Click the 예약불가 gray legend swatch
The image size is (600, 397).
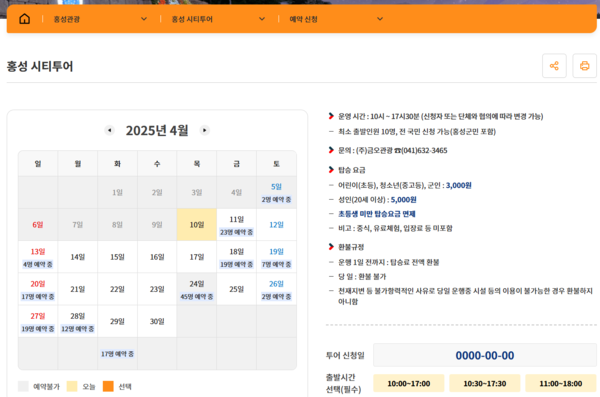[x=23, y=386]
